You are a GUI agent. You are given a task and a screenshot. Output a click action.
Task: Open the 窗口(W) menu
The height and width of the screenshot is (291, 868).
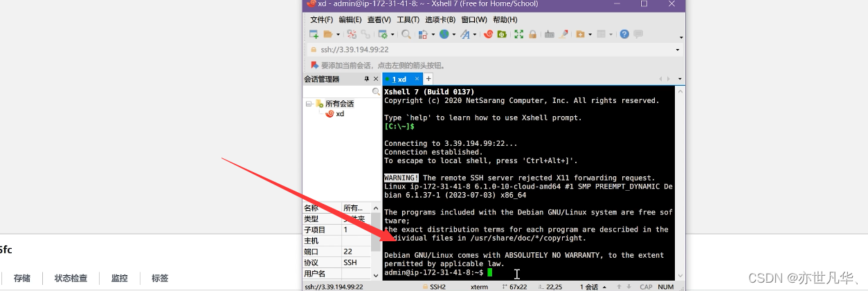tap(474, 20)
